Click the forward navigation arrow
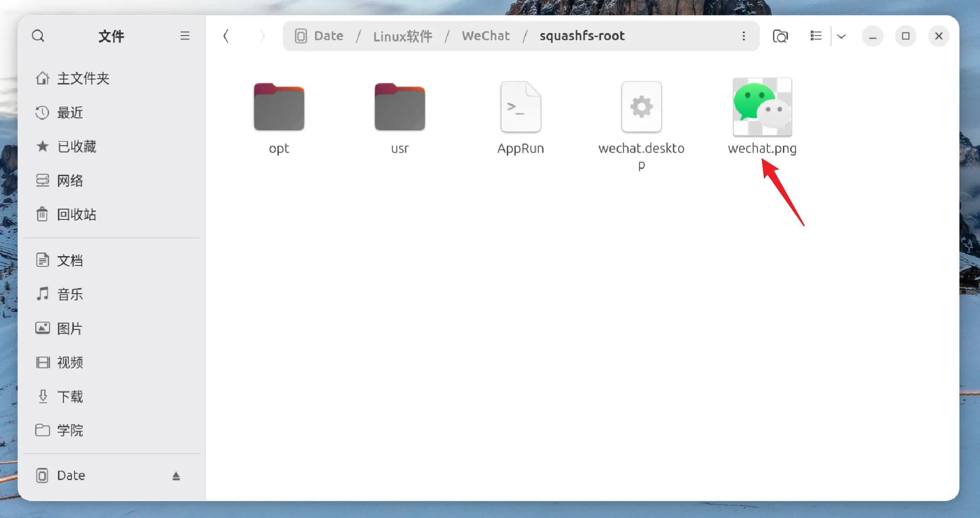 262,36
